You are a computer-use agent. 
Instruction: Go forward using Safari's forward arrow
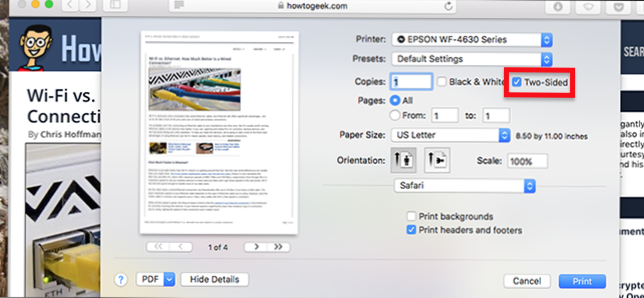tap(88, 6)
